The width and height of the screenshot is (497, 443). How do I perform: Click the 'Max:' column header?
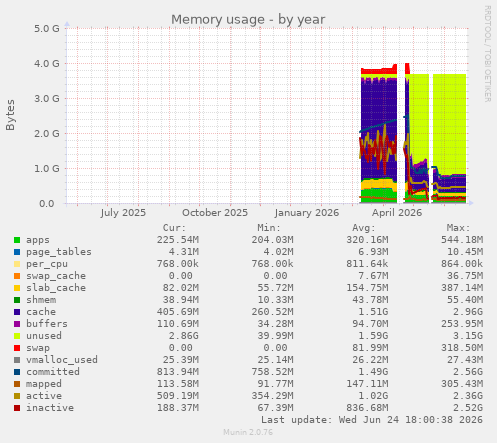[458, 228]
